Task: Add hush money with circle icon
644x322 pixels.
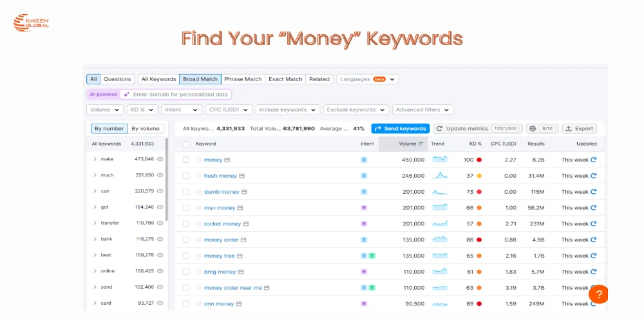Action: click(199, 176)
